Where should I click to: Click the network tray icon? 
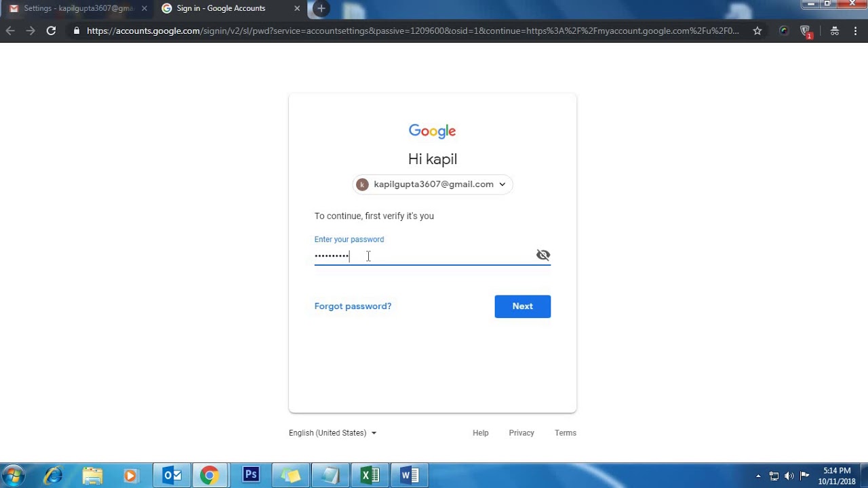click(774, 476)
